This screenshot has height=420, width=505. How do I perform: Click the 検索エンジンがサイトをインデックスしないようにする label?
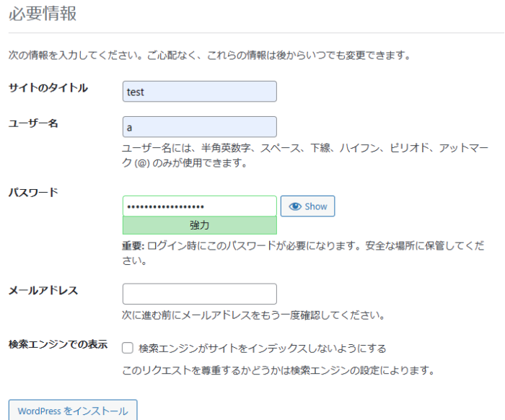[262, 349]
